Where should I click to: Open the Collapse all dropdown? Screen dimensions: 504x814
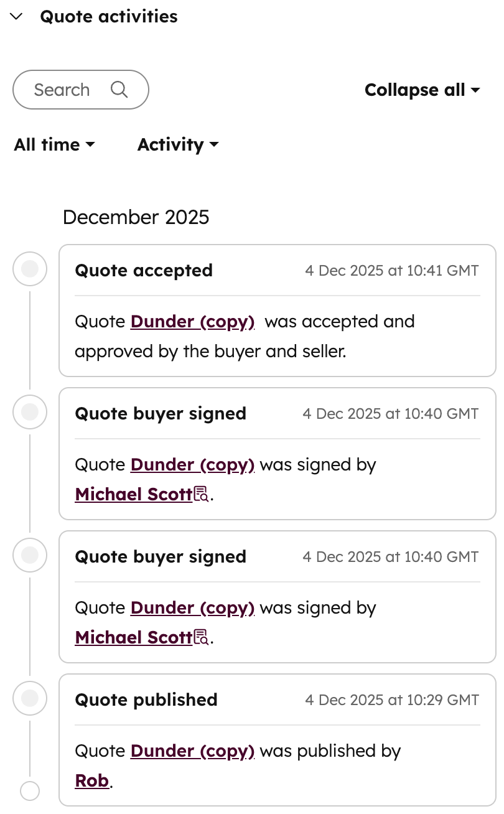click(x=422, y=90)
